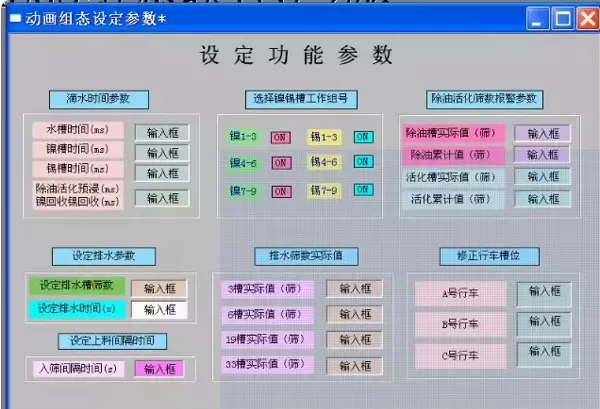The width and height of the screenshot is (600, 409).
Task: Select the 设定排水时间(s) white input box
Action: (x=159, y=309)
